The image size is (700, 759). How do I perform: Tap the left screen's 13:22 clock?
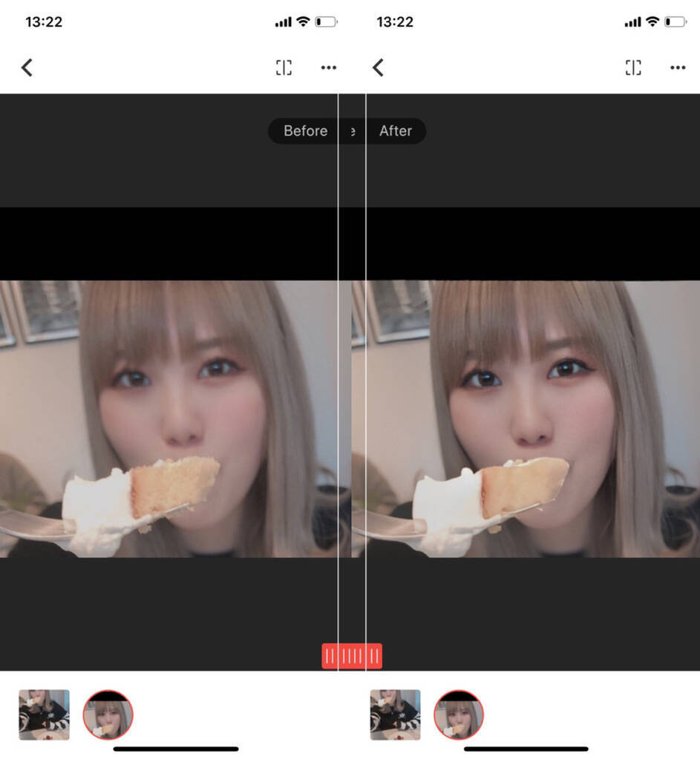[x=44, y=22]
